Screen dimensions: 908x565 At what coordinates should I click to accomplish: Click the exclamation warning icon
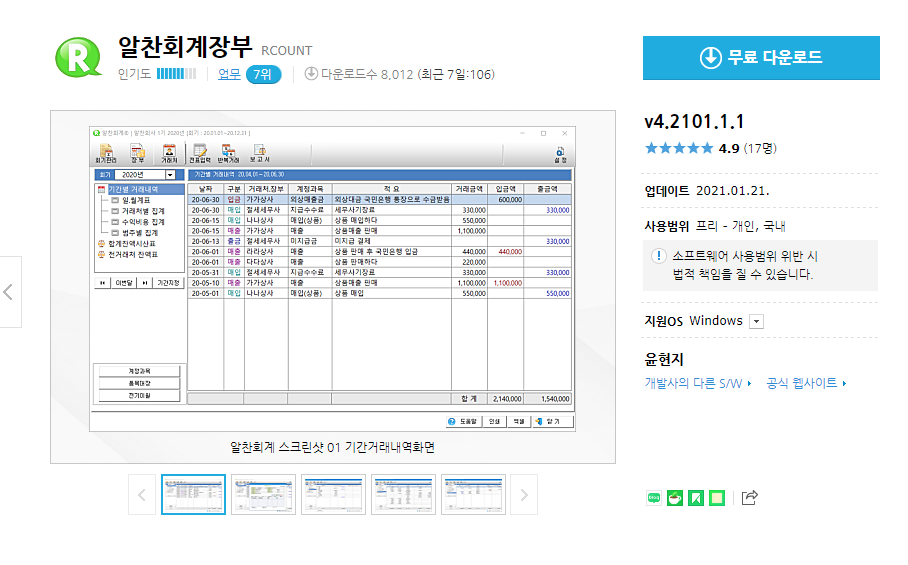tap(658, 256)
